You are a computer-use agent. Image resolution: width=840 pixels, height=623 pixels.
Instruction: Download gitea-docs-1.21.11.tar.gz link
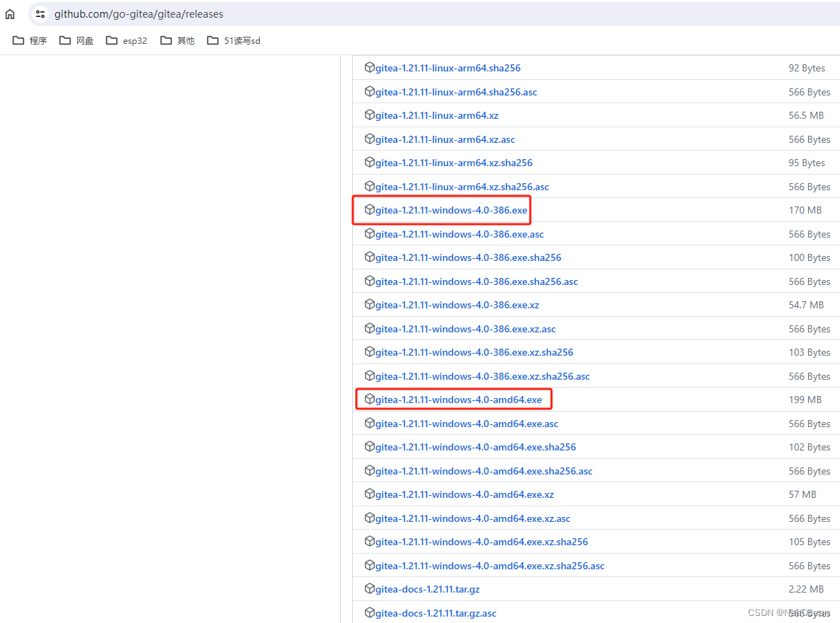pos(428,590)
